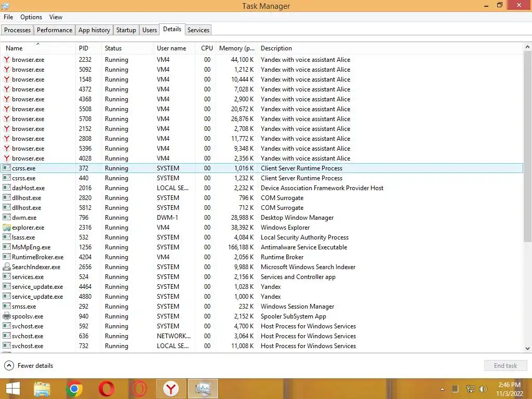Click the Antimalware Service Executable description
Screen dimensions: 532x399
point(303,247)
